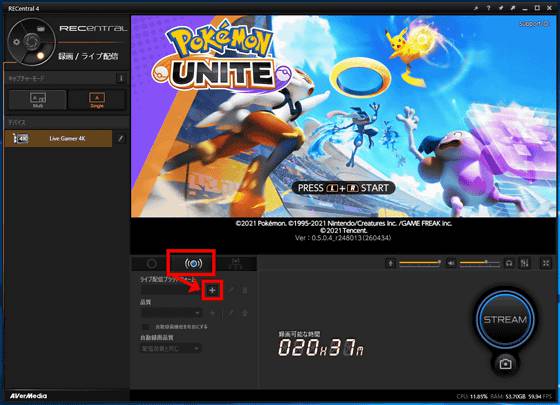560x405 pixels.
Task: Edit Live Gamer 4K device settings
Action: click(x=121, y=139)
